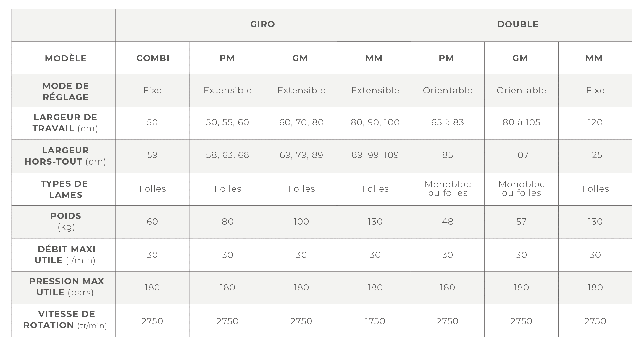Click the "89, 99, 109" overall width cell

[375, 155]
